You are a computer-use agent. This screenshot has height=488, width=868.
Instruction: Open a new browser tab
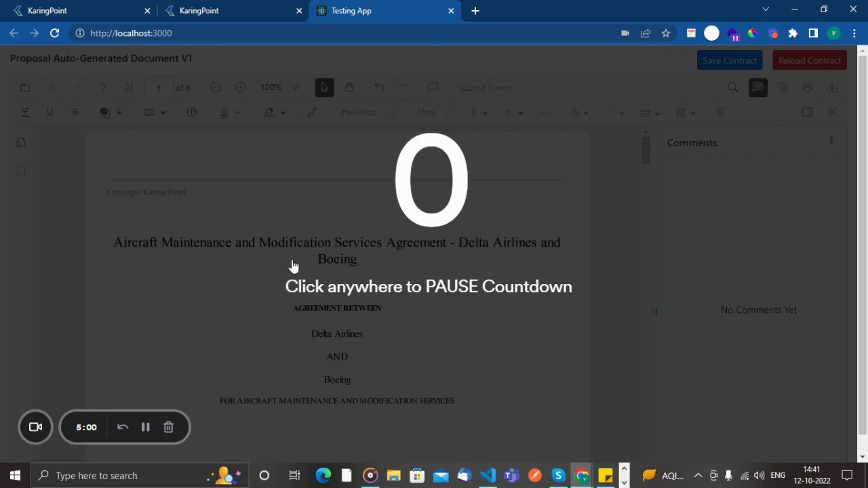point(475,11)
